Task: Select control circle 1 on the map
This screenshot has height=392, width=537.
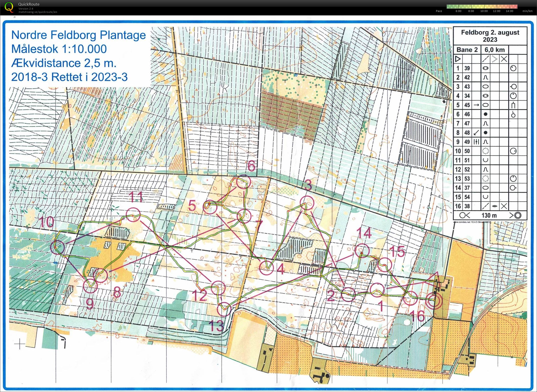Action: [x=377, y=290]
